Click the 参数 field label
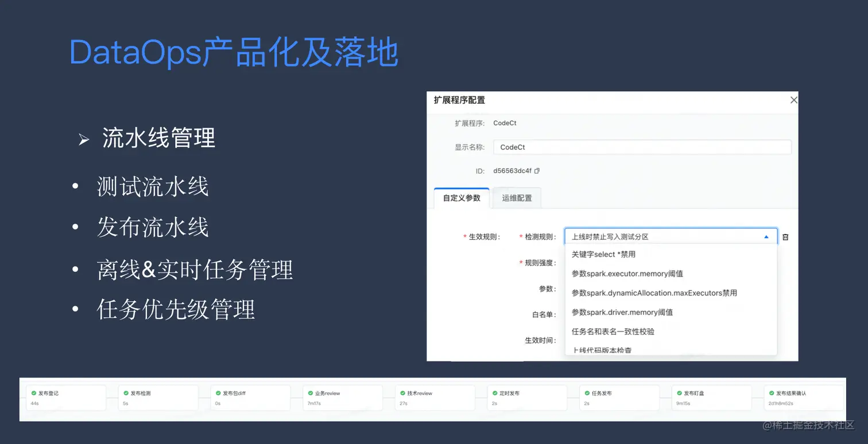The image size is (868, 444). click(547, 289)
